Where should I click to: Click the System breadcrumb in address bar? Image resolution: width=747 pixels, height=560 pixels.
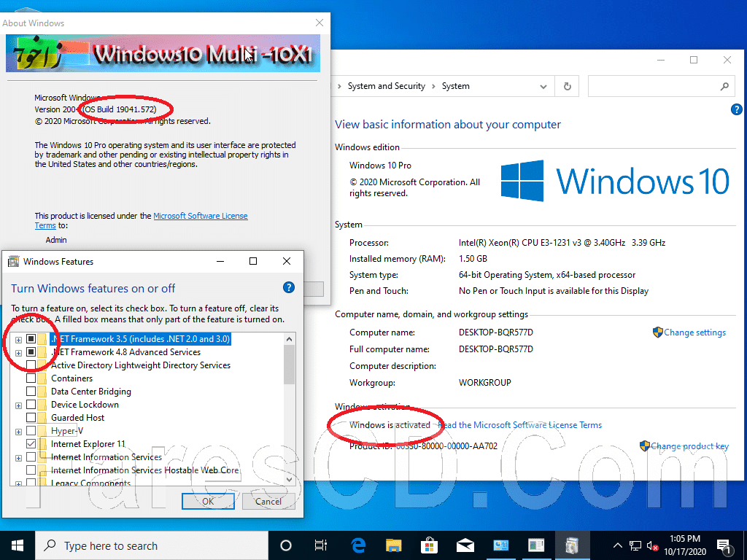pos(455,86)
